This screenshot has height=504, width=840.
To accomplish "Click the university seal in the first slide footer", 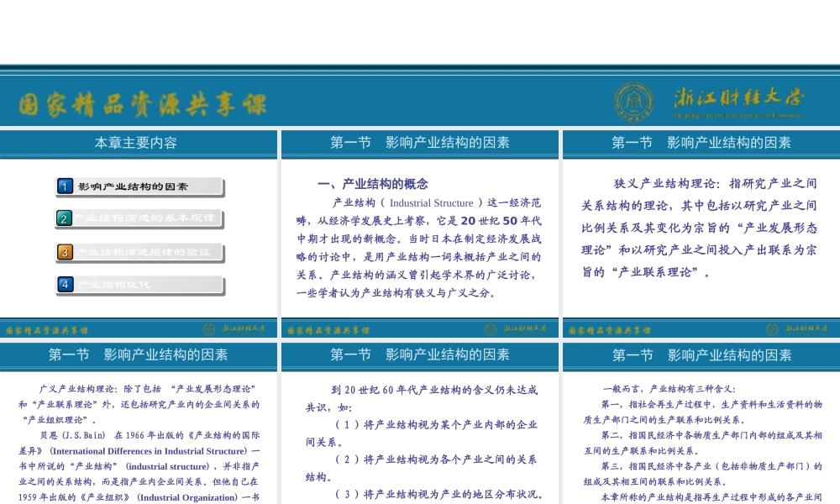I will [209, 329].
